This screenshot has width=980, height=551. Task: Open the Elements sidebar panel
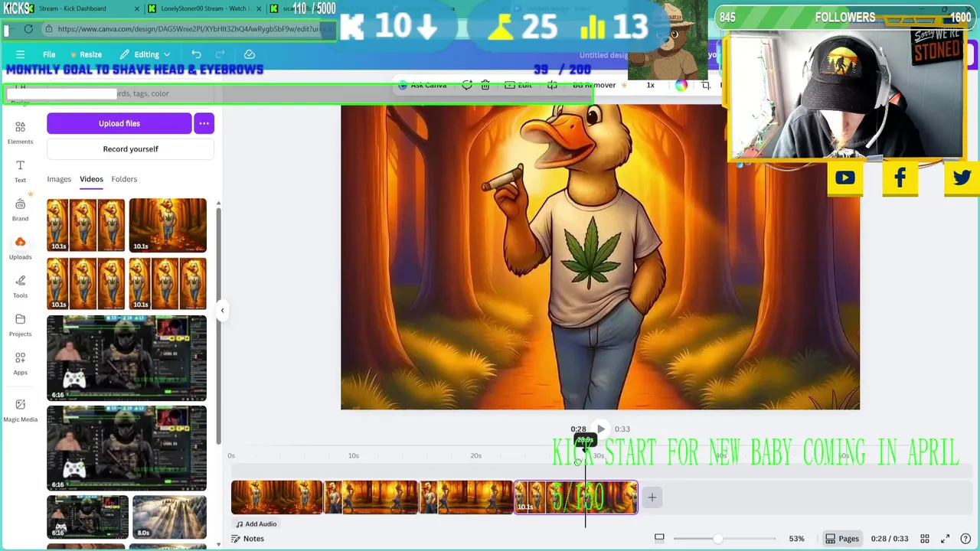pyautogui.click(x=20, y=132)
